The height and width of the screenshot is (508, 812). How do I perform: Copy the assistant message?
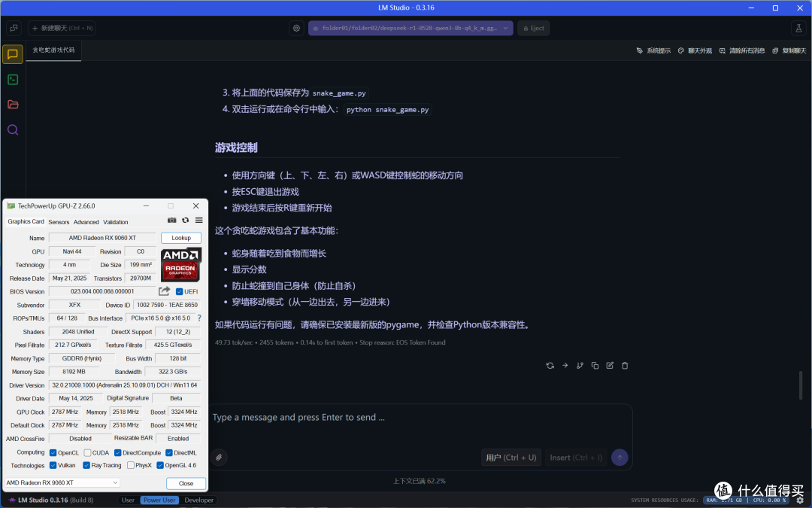[595, 366]
